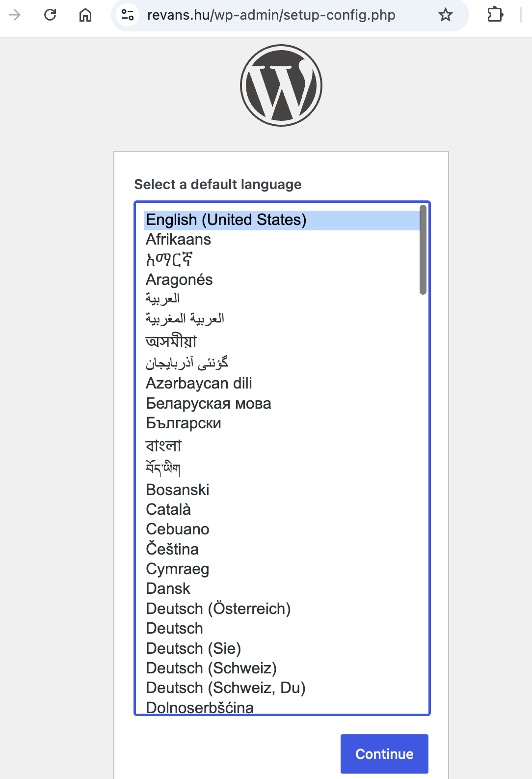Image resolution: width=532 pixels, height=779 pixels.
Task: Open site information icon in address bar
Action: coord(128,15)
